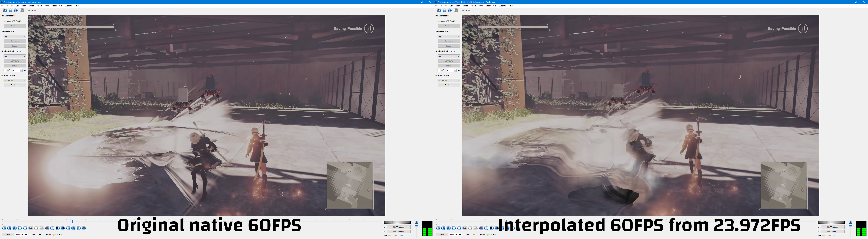Reset markers X icon in left window
The width and height of the screenshot is (868, 239).
pos(36,228)
